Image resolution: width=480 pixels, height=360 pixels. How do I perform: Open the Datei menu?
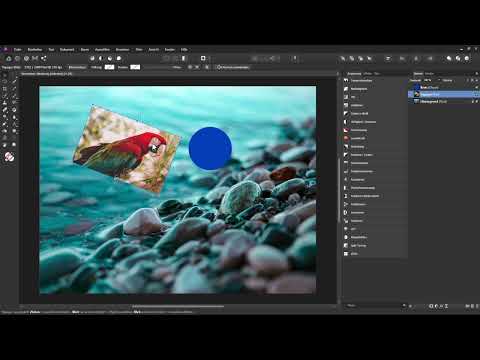[18, 50]
